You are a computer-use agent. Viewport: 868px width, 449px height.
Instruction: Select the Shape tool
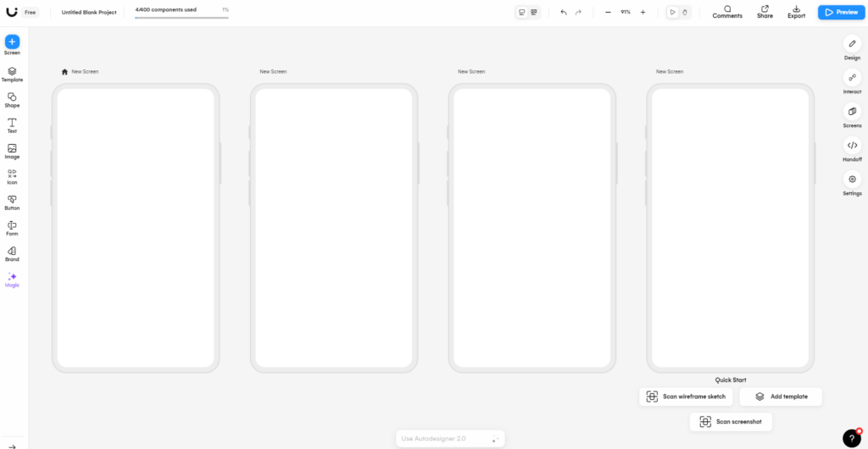pyautogui.click(x=12, y=99)
